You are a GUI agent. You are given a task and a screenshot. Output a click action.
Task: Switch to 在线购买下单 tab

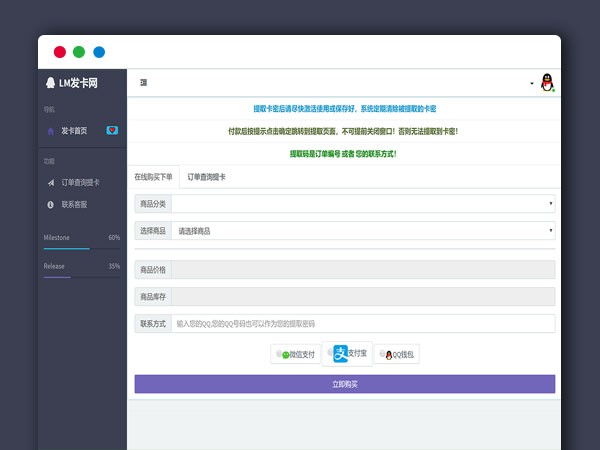[153, 176]
